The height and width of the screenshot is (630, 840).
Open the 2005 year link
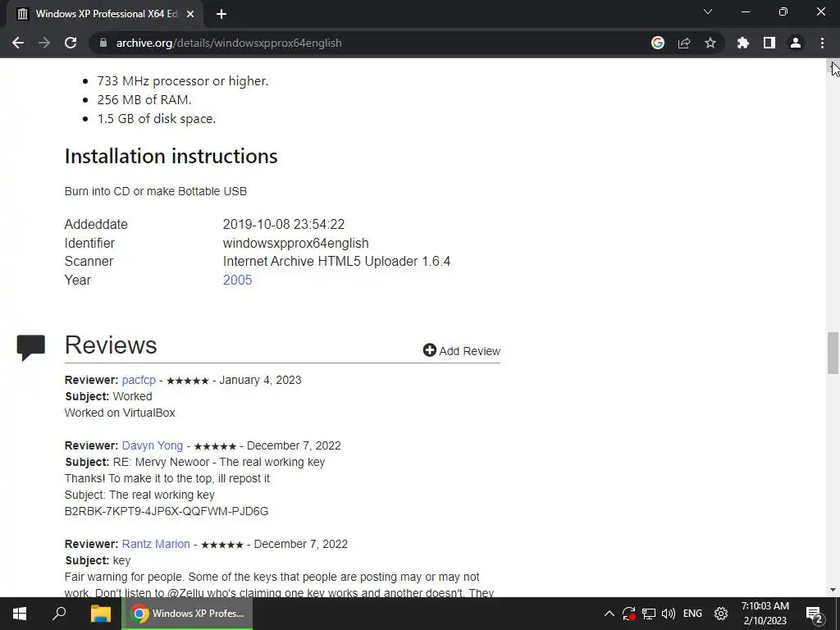tap(237, 281)
